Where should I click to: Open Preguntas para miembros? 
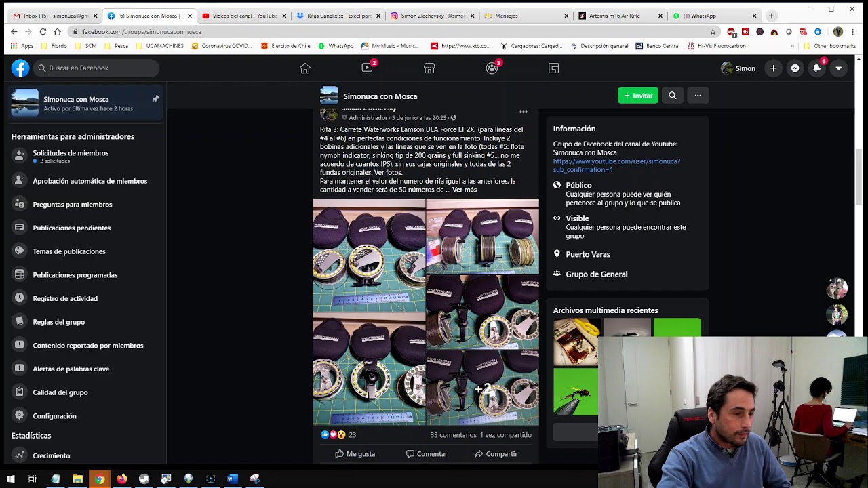tap(85, 204)
